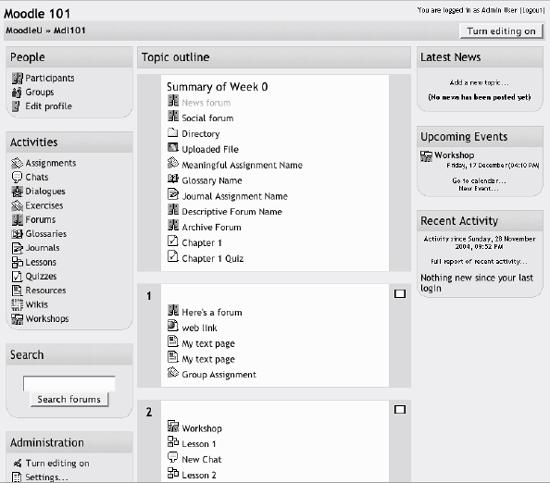Click the web link resource icon
This screenshot has height=483, width=550.
click(173, 326)
